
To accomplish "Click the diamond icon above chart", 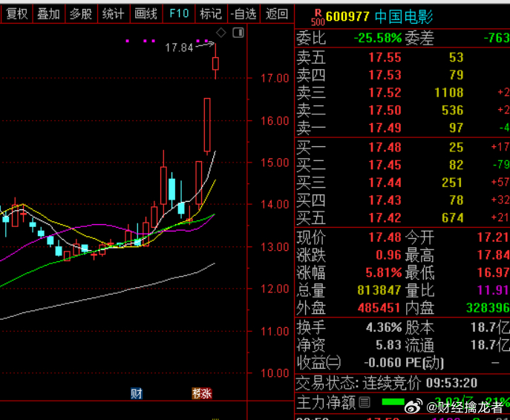I will click(x=221, y=33).
